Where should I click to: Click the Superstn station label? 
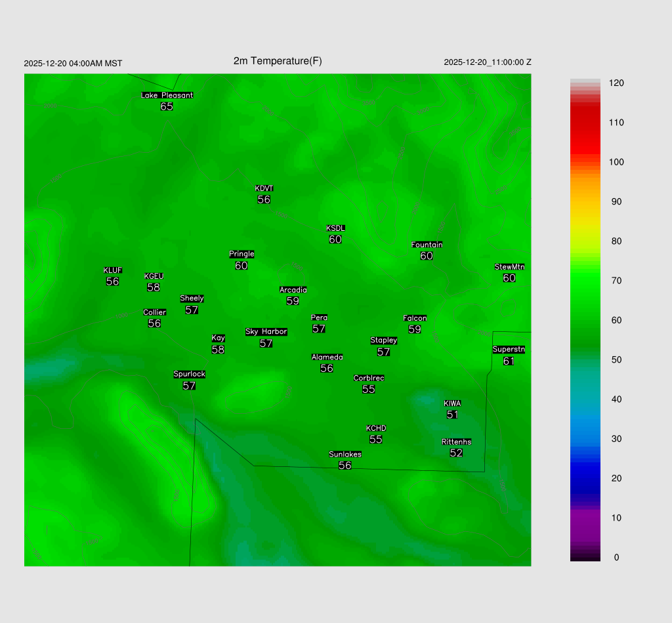point(509,350)
